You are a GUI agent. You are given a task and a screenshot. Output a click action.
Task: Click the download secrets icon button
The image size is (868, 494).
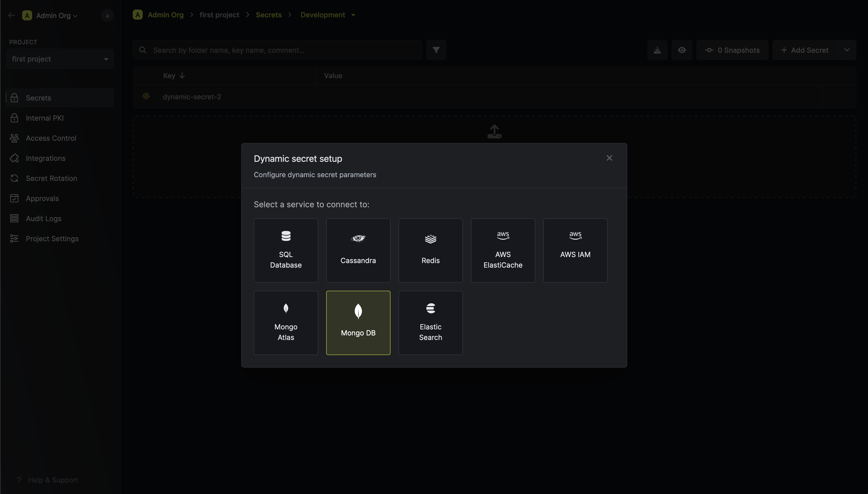(657, 50)
